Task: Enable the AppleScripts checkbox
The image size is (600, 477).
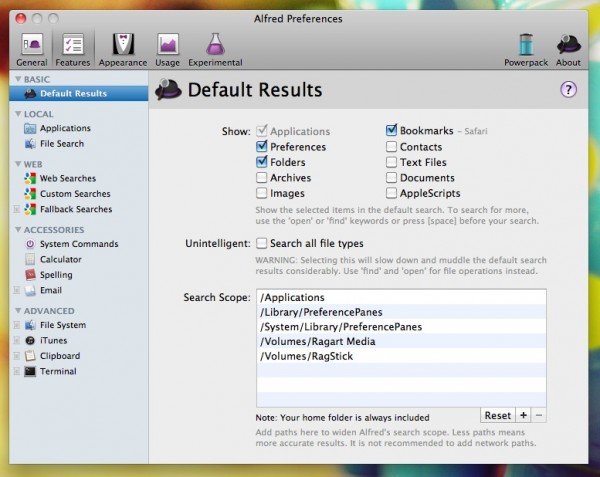Action: 391,193
